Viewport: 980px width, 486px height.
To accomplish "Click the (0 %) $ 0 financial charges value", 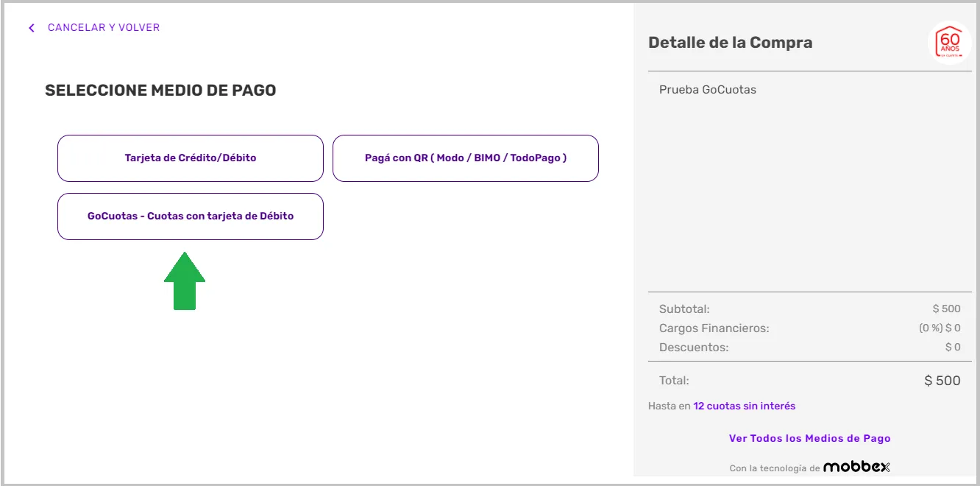I will point(940,328).
